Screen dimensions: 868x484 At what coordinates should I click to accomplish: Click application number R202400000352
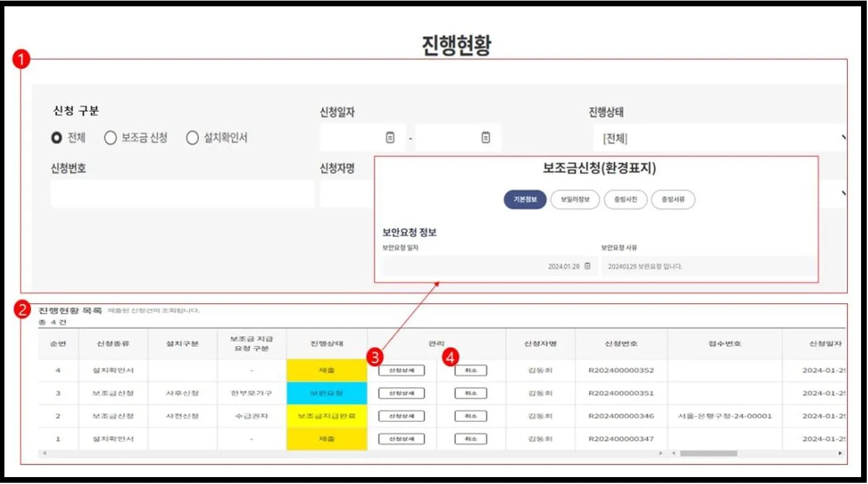[621, 370]
